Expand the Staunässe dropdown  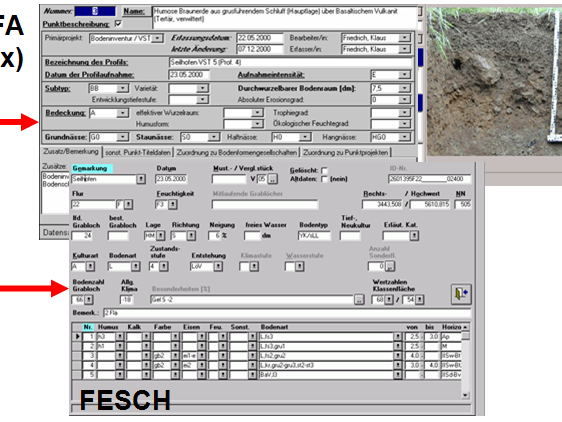click(x=214, y=137)
